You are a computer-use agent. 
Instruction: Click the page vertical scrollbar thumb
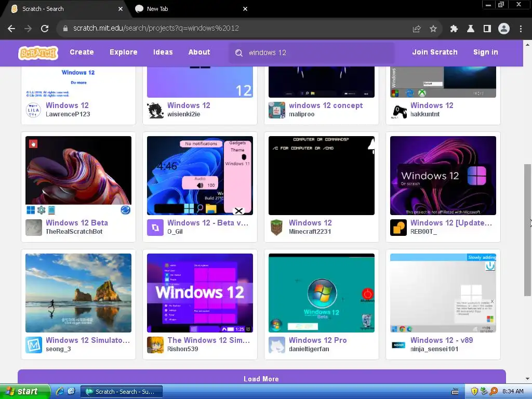coord(527,230)
